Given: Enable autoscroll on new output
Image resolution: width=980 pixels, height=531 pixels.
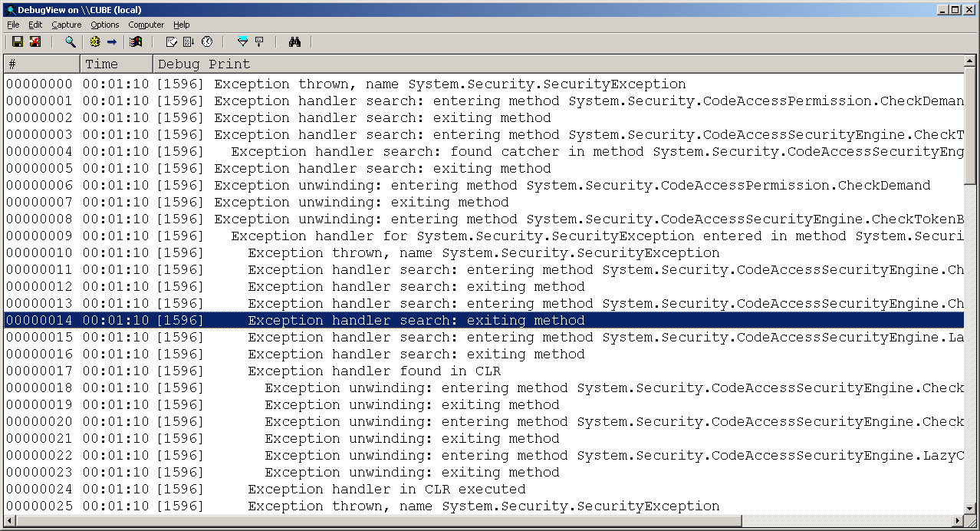Looking at the screenshot, I should click(188, 41).
